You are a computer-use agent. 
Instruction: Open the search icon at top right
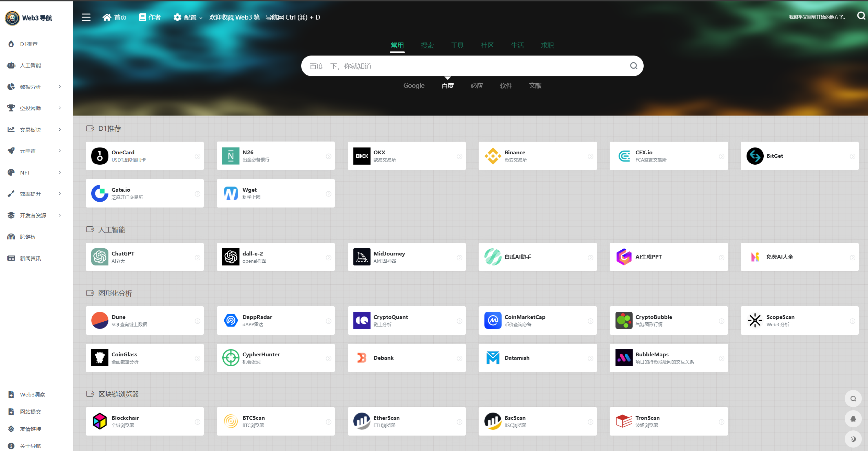coord(861,16)
